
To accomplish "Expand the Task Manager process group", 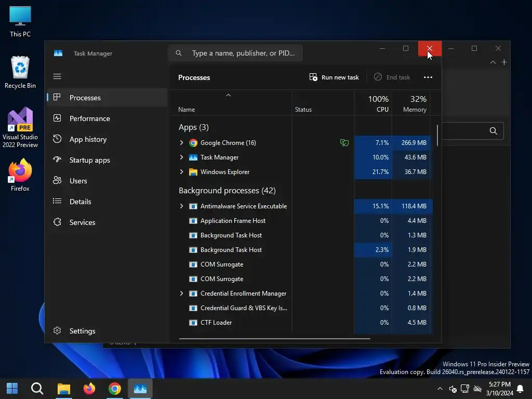I will point(181,157).
